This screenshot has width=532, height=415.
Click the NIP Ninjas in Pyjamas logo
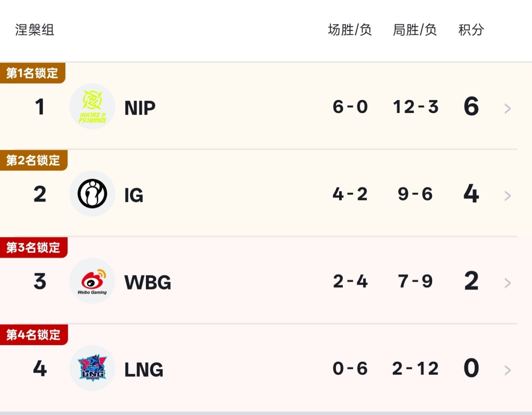pos(92,106)
